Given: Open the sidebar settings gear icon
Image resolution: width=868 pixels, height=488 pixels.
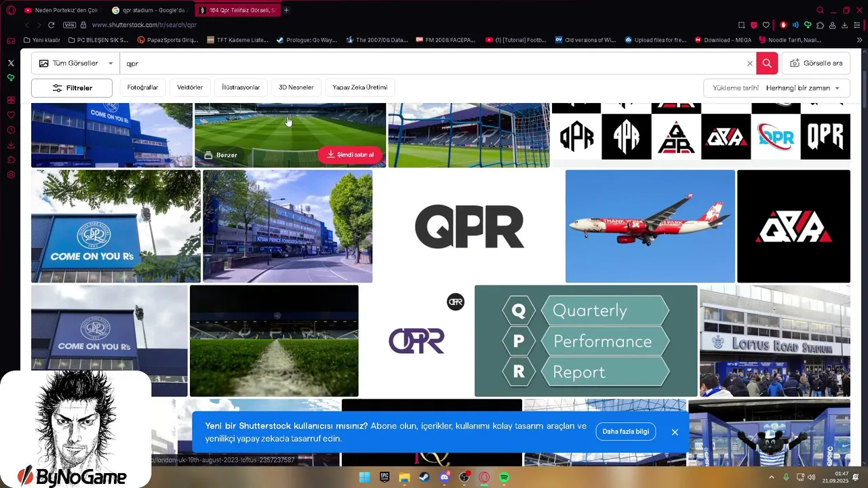Looking at the screenshot, I should 11,175.
